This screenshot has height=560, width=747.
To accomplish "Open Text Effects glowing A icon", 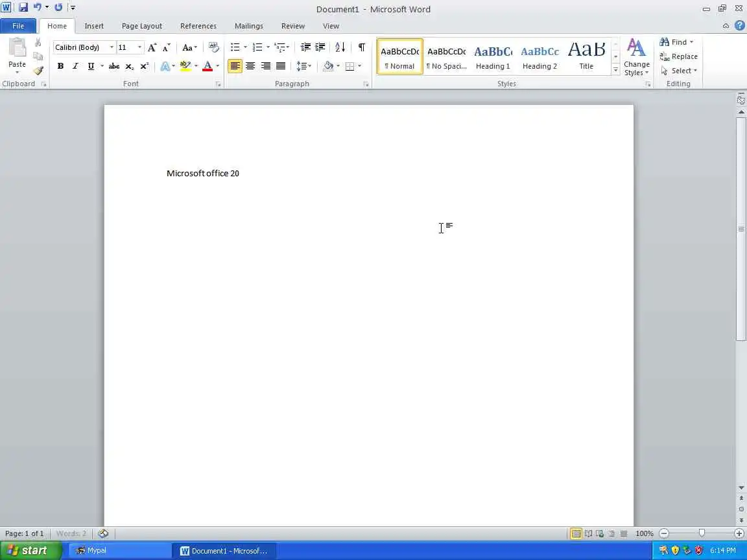I will click(x=165, y=66).
